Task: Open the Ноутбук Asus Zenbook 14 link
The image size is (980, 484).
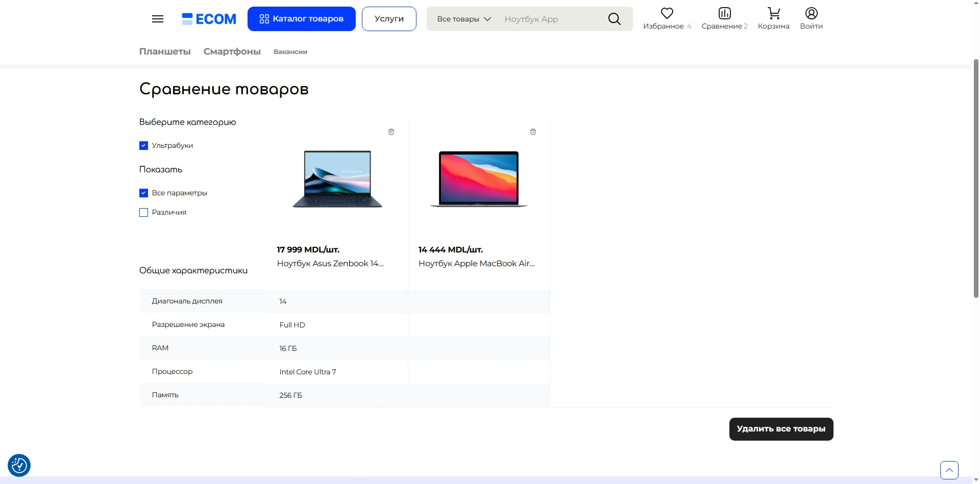Action: (x=330, y=264)
